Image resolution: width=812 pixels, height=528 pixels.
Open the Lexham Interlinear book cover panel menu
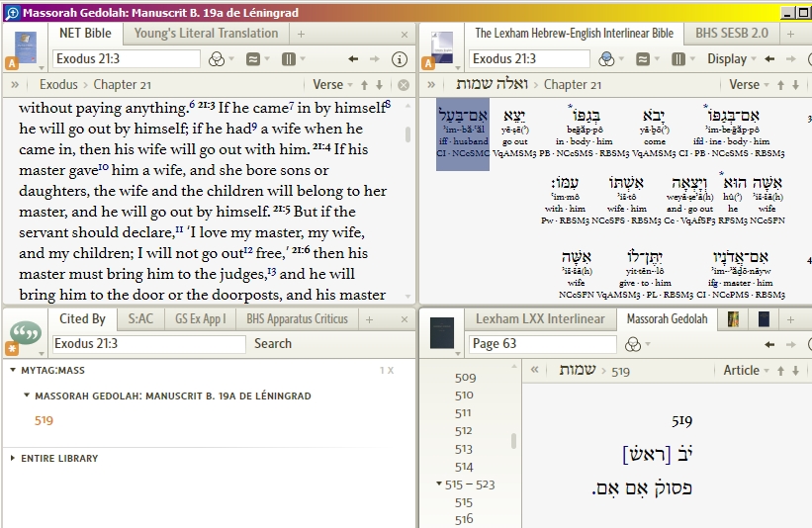point(442,47)
